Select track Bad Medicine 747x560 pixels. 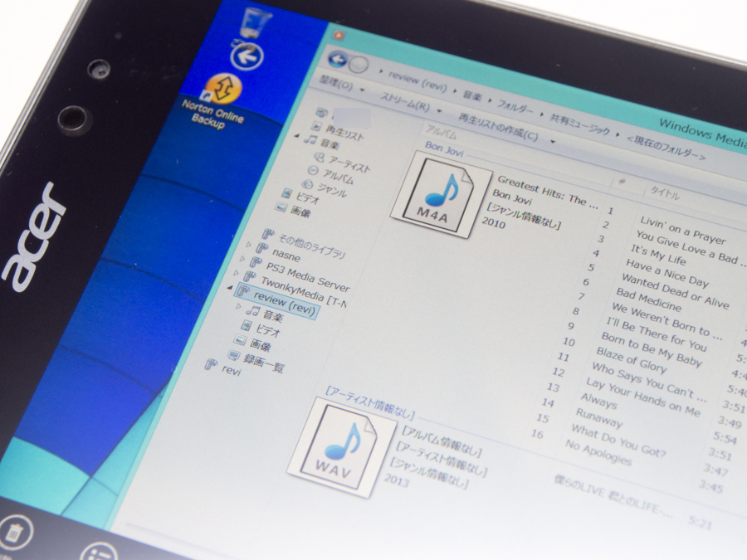coord(648,299)
